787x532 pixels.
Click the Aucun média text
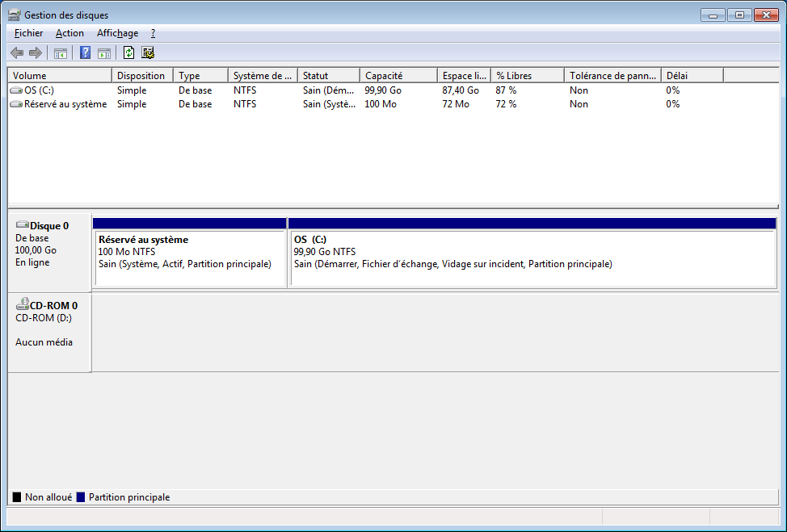click(x=44, y=342)
